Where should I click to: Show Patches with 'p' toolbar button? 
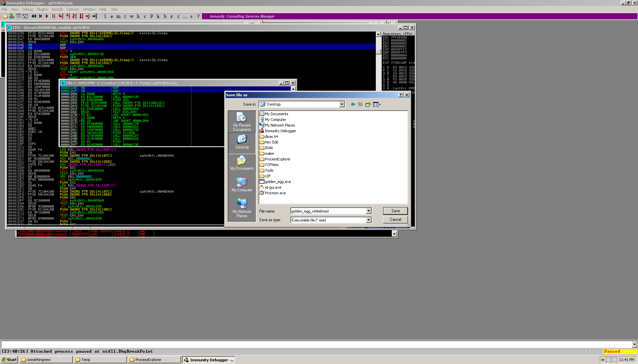[152, 16]
